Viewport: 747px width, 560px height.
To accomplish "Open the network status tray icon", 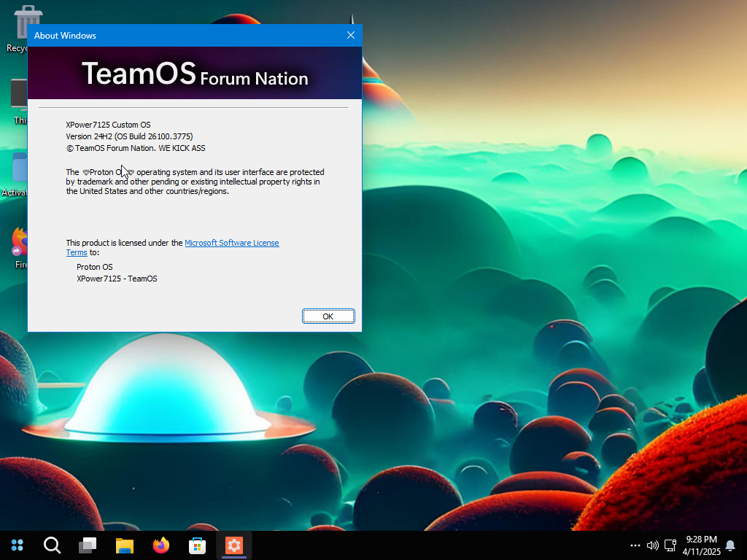I will (x=670, y=545).
